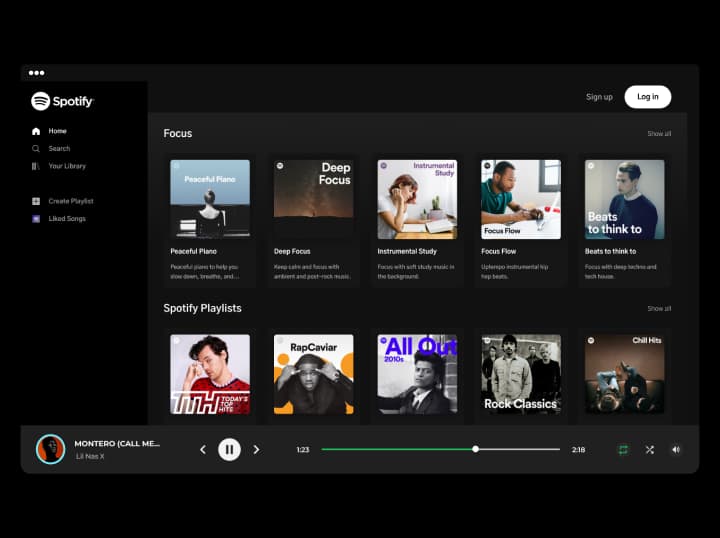Open Beats to think to cover
Screen dimensions: 720x538
624,199
